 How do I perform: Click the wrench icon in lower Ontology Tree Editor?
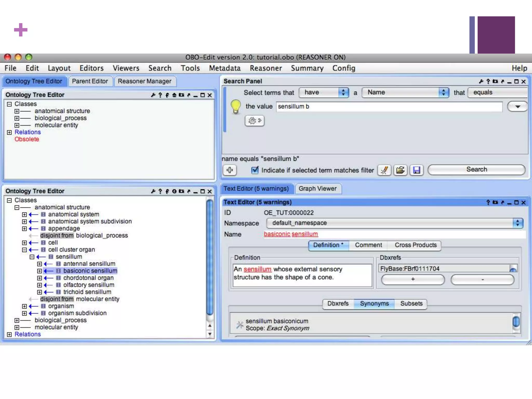(153, 191)
